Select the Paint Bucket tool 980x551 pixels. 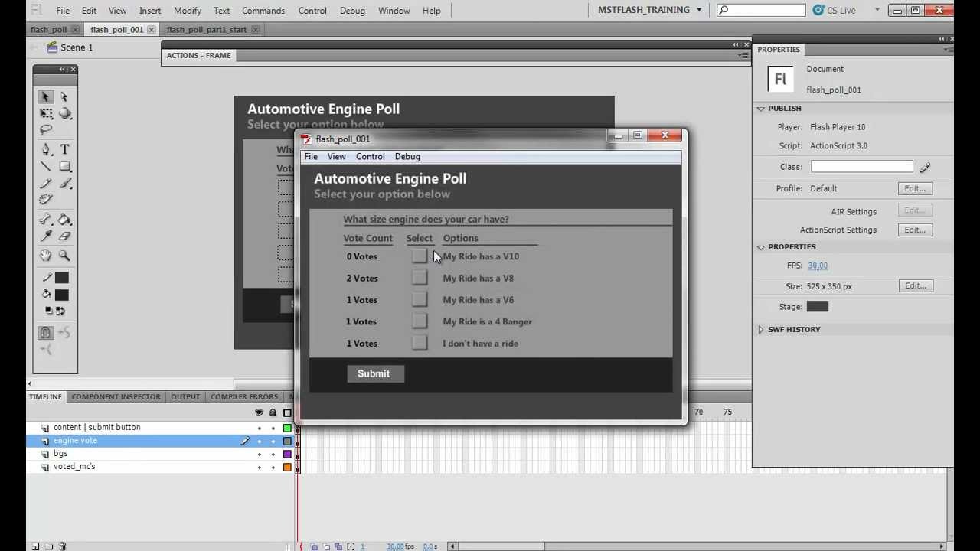(64, 220)
